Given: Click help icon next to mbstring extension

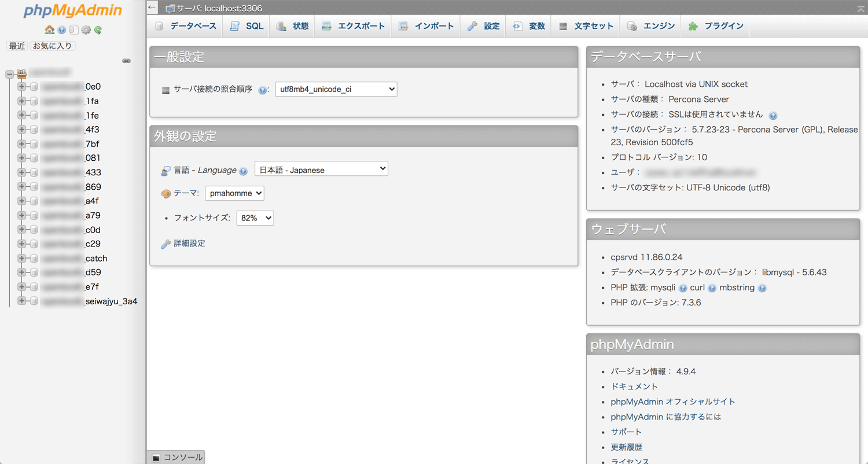Looking at the screenshot, I should pos(762,288).
